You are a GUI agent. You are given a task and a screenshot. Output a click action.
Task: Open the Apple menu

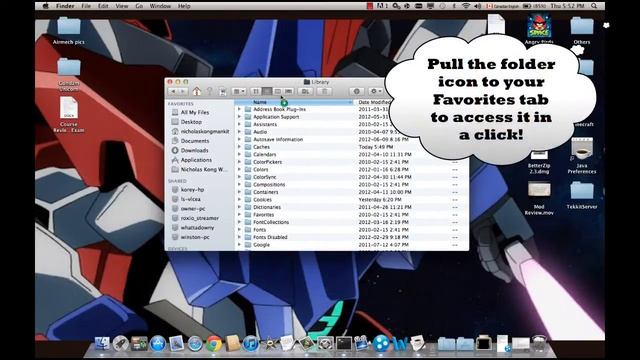[x=46, y=6]
